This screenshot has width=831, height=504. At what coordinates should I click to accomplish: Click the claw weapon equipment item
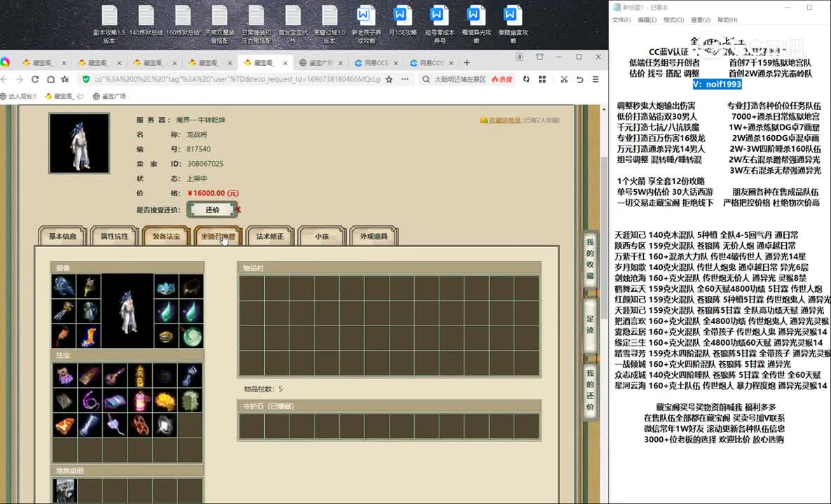[64, 311]
